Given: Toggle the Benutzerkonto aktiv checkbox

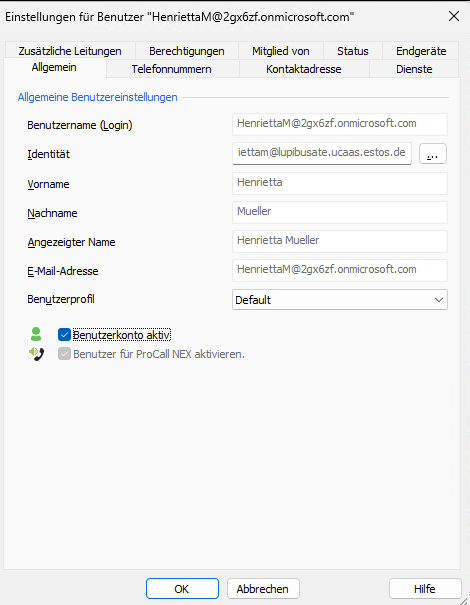Looking at the screenshot, I should click(x=64, y=335).
